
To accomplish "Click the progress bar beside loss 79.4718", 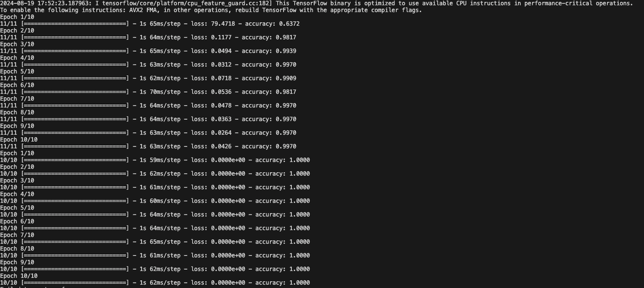I will [x=75, y=24].
